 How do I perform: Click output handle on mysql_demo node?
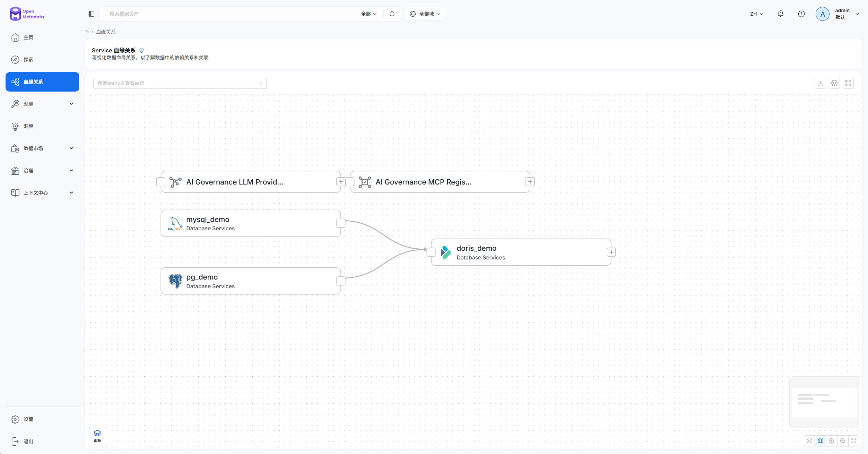pos(341,223)
